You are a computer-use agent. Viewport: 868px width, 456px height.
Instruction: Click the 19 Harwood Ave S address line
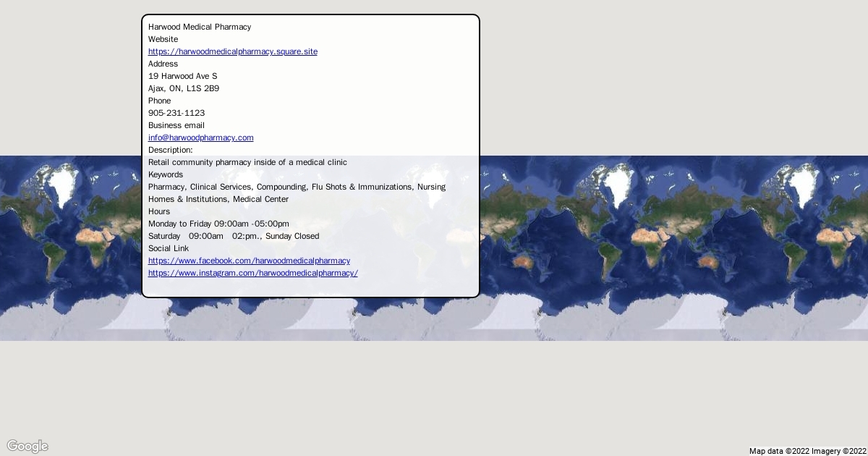(182, 76)
